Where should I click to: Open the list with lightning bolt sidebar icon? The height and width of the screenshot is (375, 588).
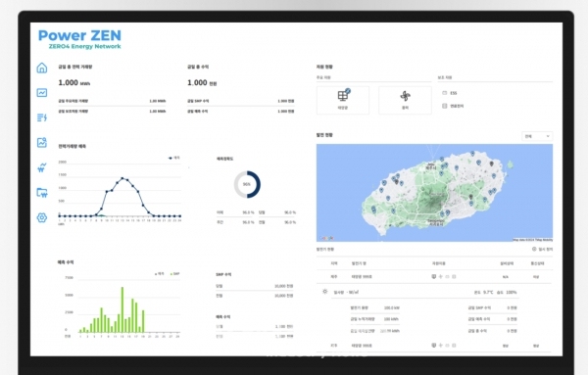point(42,117)
